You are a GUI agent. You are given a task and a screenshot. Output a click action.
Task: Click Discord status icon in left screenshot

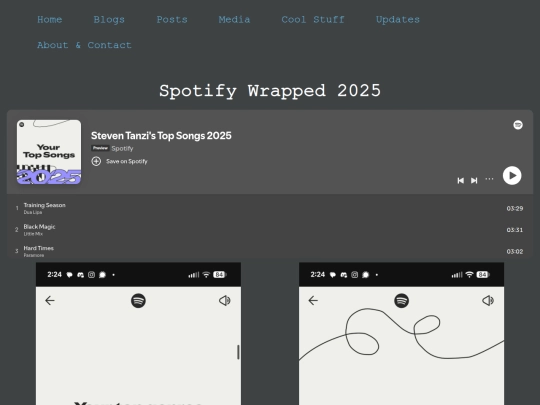click(80, 275)
